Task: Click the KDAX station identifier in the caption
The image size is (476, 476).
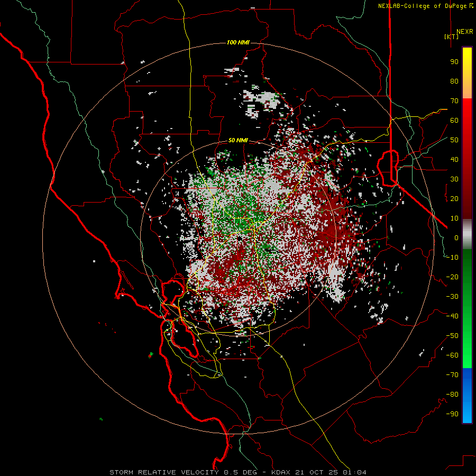Action: [281, 472]
